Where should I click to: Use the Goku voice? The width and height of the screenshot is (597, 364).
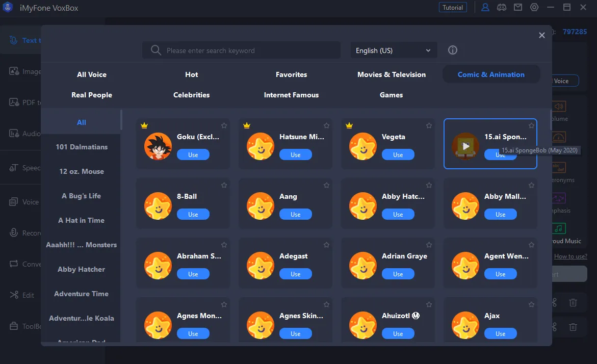(x=193, y=154)
